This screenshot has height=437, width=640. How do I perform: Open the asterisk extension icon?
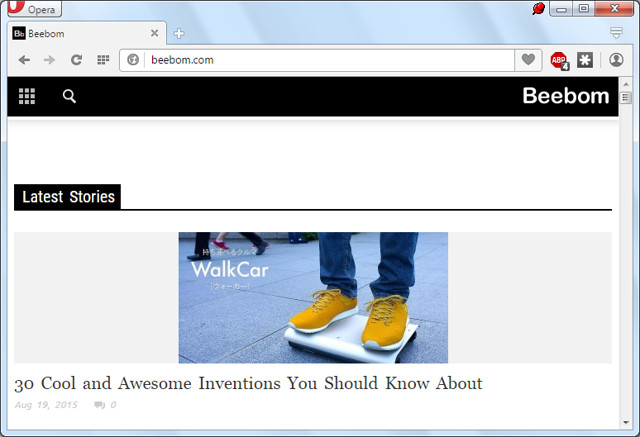585,60
